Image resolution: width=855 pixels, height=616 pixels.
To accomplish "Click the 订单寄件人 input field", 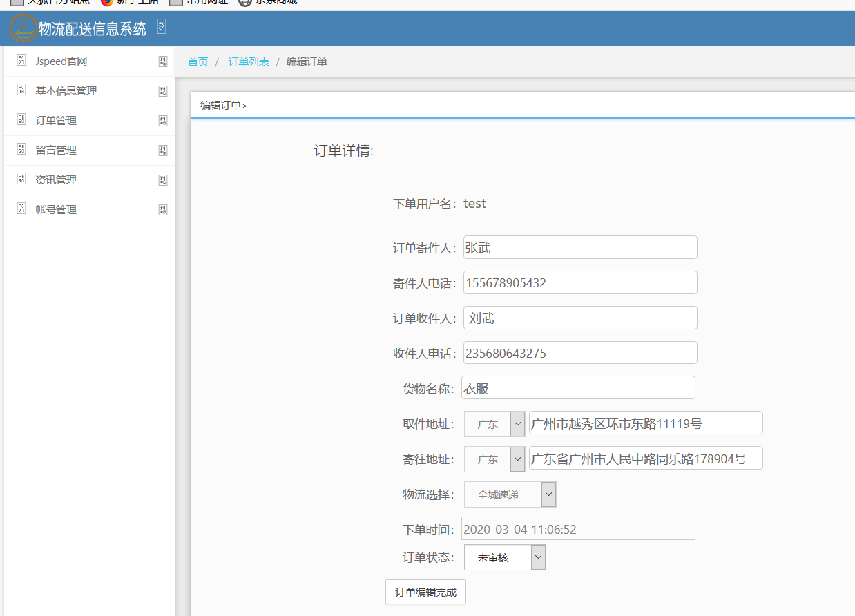I will coord(580,247).
